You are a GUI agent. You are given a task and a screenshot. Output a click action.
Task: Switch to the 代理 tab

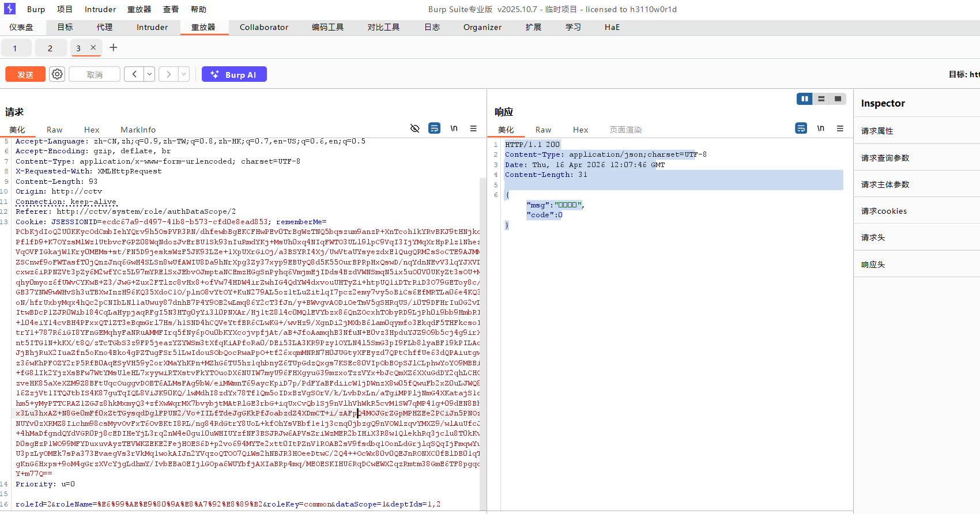tap(104, 27)
